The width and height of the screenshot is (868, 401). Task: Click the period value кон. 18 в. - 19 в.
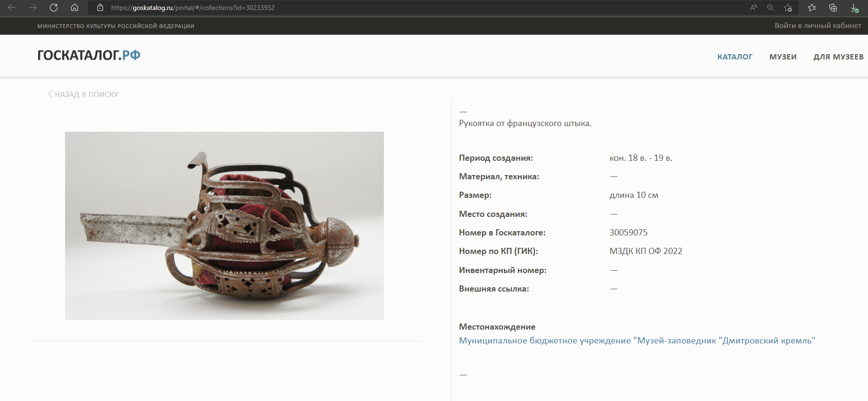click(641, 158)
